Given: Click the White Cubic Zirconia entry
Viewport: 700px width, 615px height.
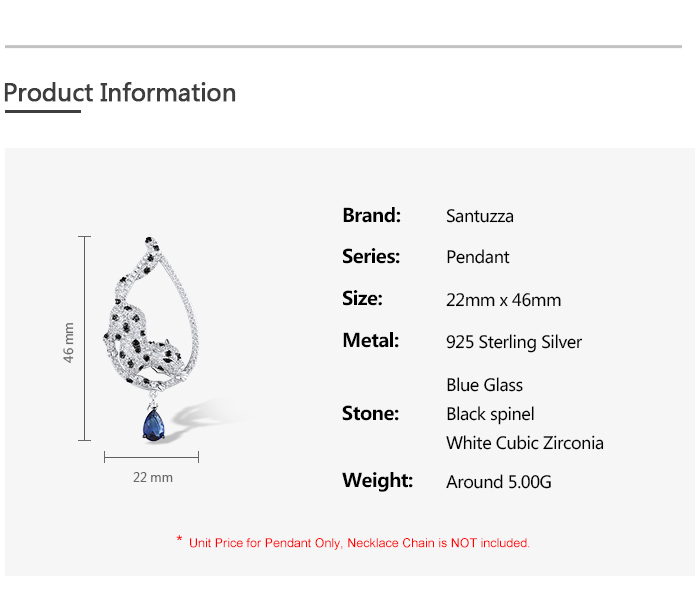Looking at the screenshot, I should tap(525, 443).
